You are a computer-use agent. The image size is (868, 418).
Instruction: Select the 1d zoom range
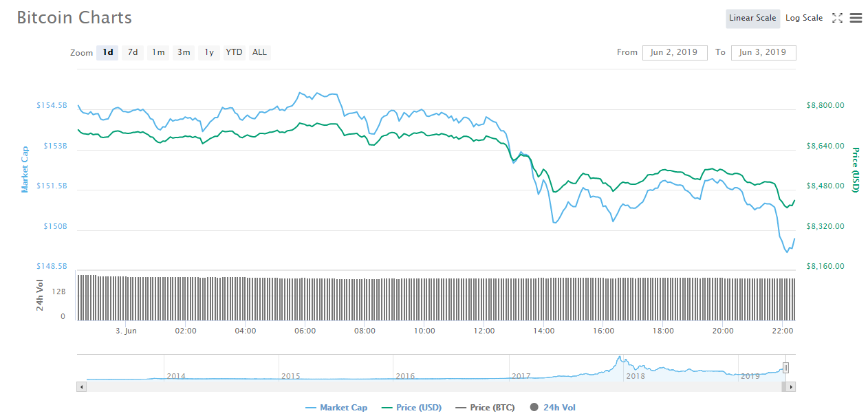click(x=108, y=52)
